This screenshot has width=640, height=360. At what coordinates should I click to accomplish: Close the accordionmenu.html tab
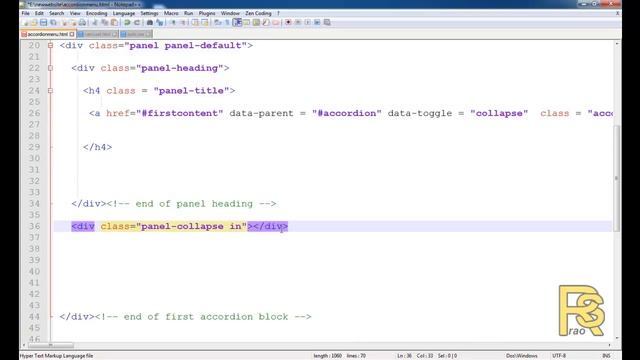[72, 34]
